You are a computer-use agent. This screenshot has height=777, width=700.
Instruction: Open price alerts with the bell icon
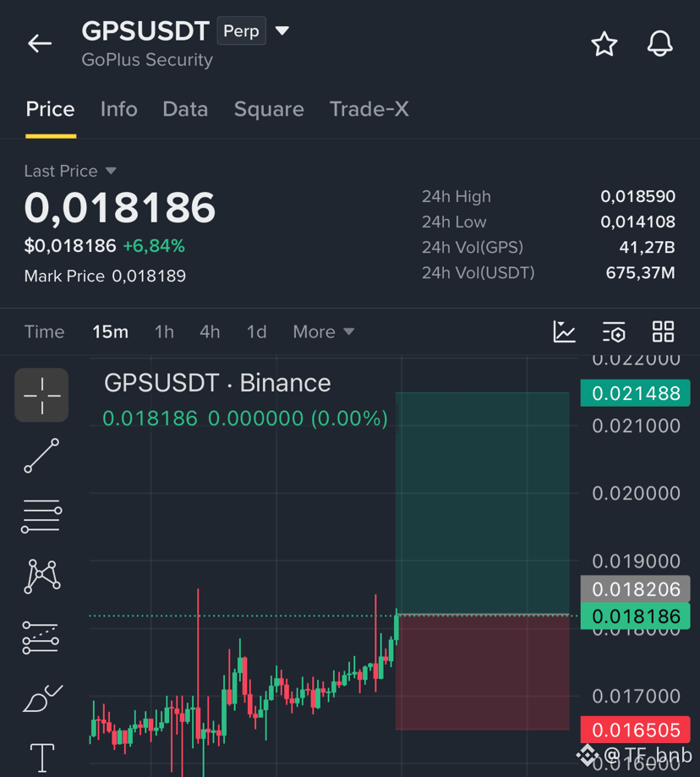660,44
